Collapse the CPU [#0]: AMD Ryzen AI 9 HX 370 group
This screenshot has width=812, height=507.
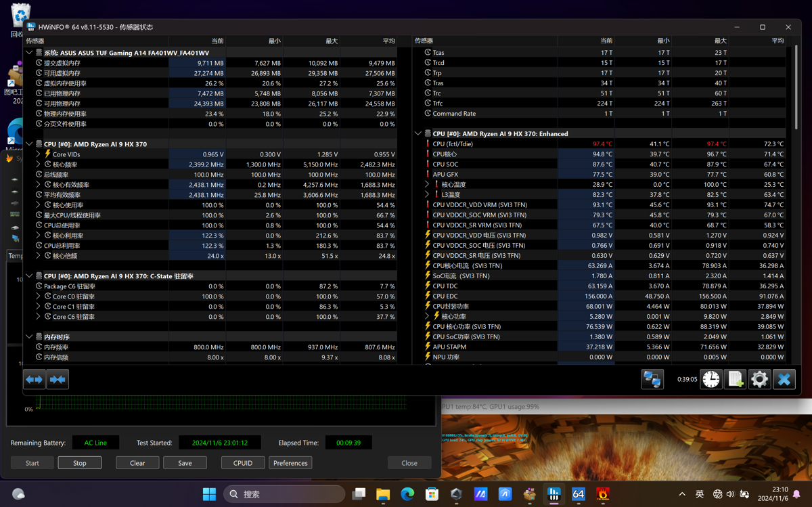tap(29, 144)
